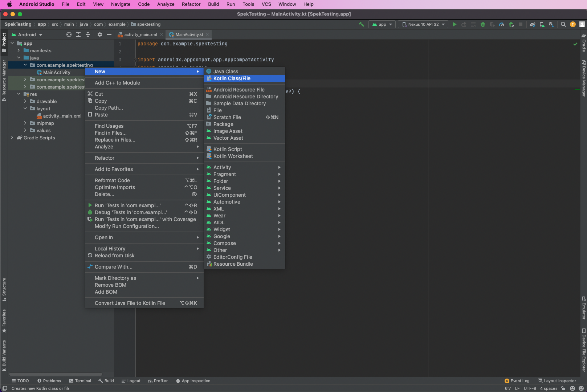Toggle the Gradle tool window on the right
Viewport: 587px width, 392px height.
pos(584,43)
